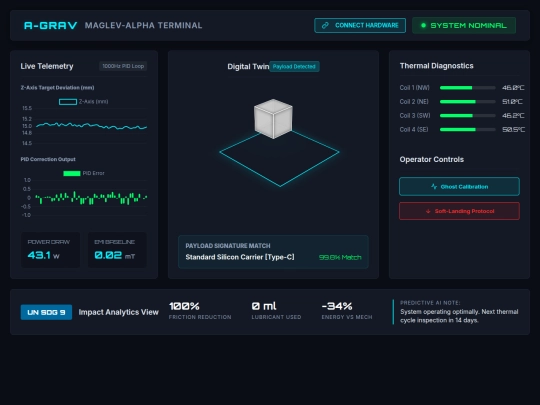Click the Maglev-Alpha Terminal title

tap(143, 25)
